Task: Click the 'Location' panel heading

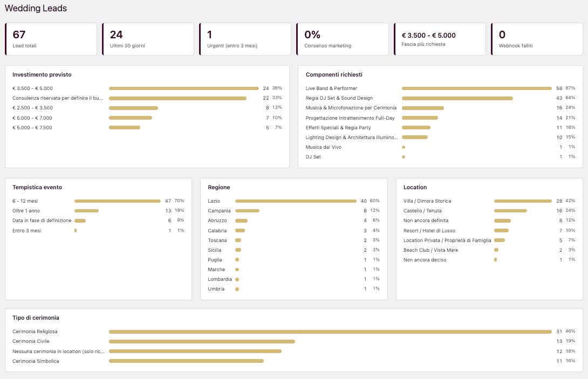Action: tap(415, 188)
